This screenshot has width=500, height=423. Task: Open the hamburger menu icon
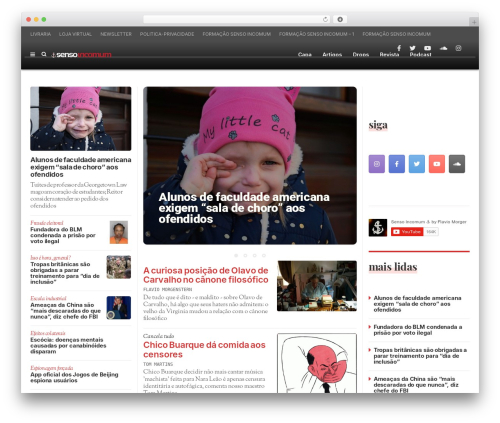pos(32,54)
